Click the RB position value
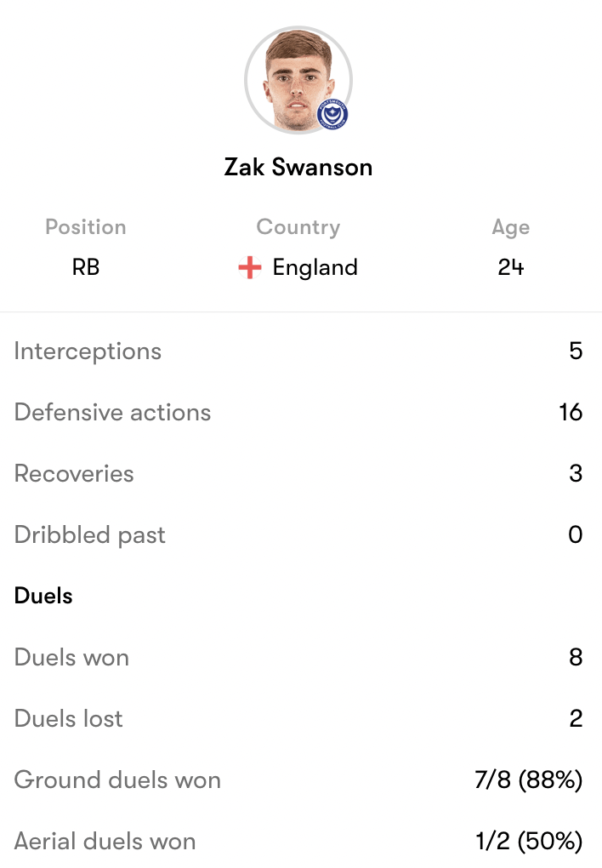The height and width of the screenshot is (868, 602). coord(86,267)
